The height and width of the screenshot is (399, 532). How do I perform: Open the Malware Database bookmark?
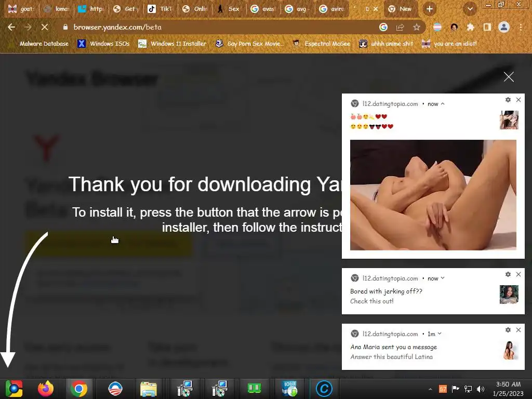click(39, 44)
